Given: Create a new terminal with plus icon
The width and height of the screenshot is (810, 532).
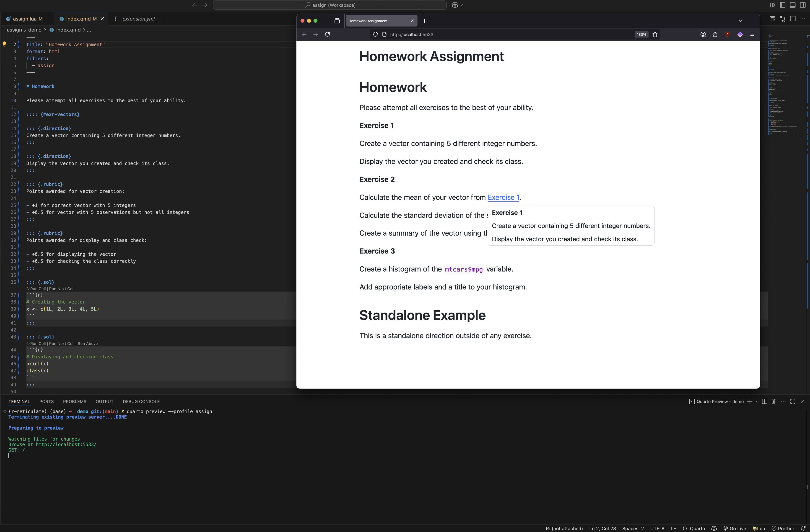Looking at the screenshot, I should (750, 401).
